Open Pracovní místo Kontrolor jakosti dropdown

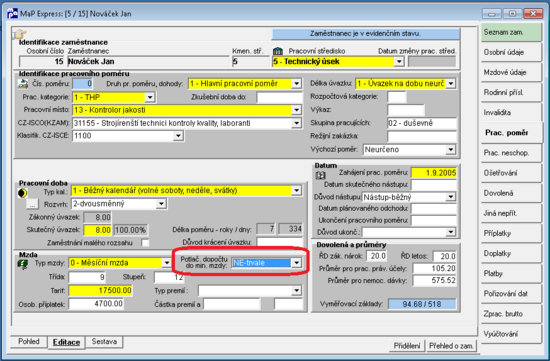pos(296,110)
